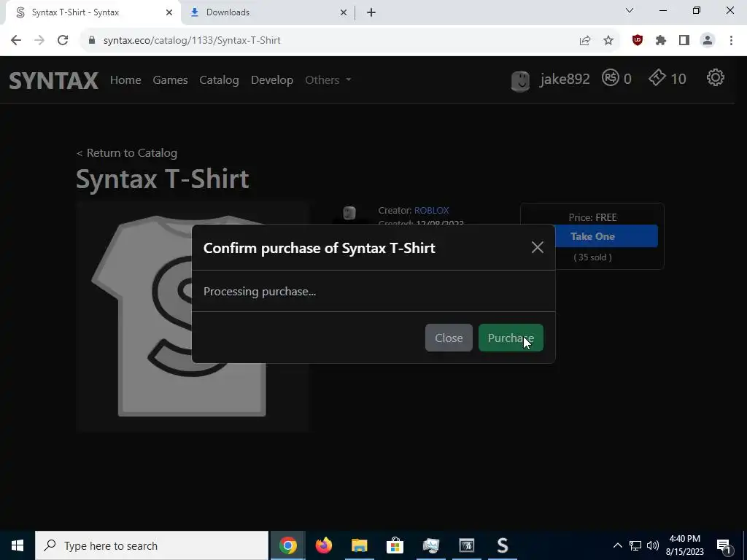Image resolution: width=747 pixels, height=560 pixels.
Task: Open the Chrome three-dot menu
Action: tap(731, 41)
